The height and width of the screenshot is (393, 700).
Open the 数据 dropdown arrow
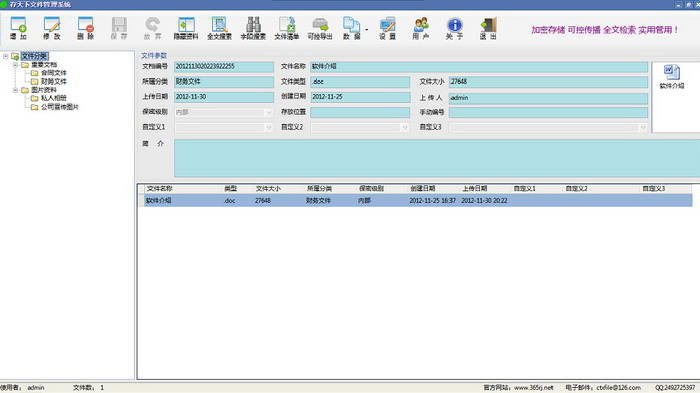pos(367,29)
